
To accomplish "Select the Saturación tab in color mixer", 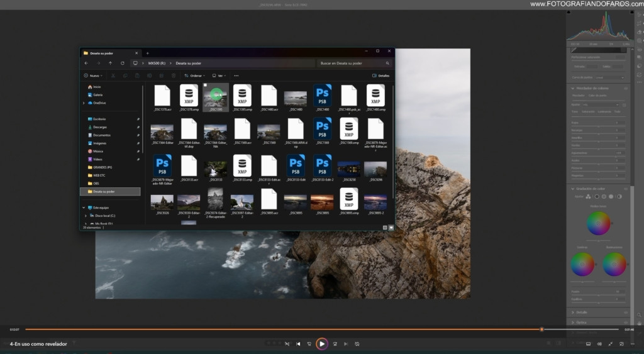I will click(588, 112).
